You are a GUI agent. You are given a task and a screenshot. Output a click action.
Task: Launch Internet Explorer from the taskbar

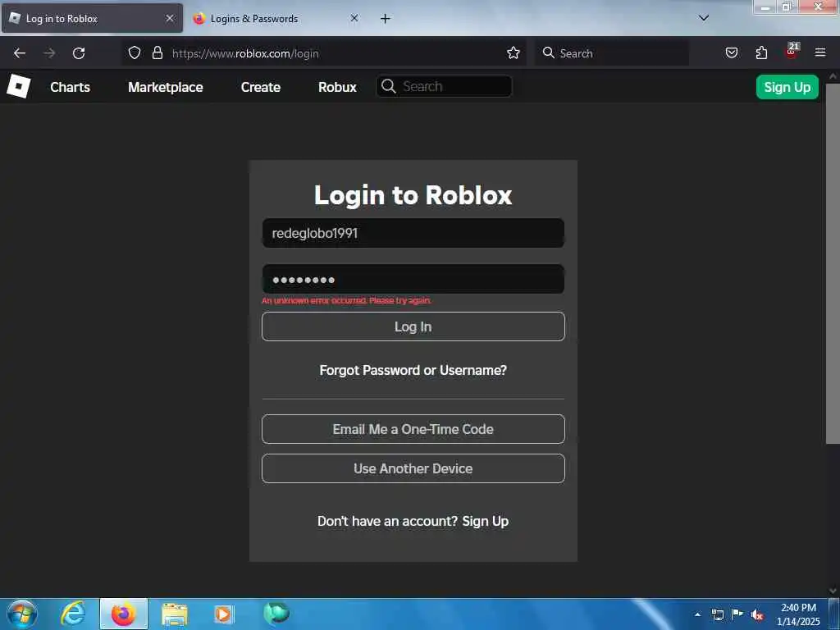click(x=73, y=614)
